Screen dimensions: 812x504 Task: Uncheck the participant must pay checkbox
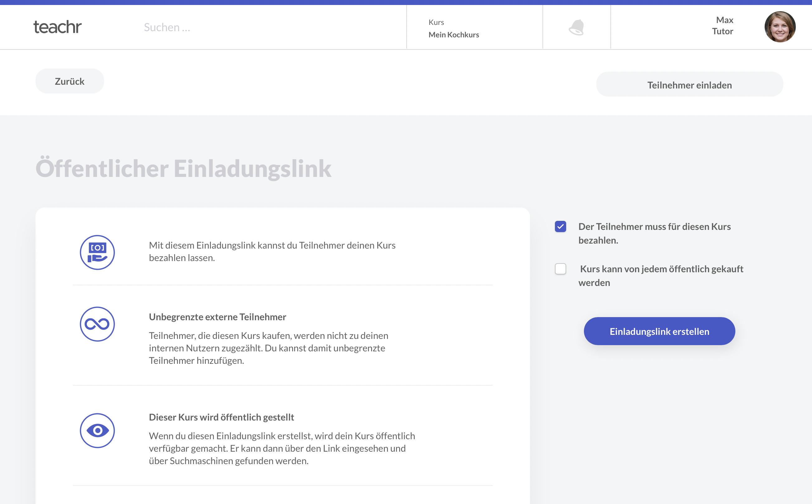click(560, 227)
